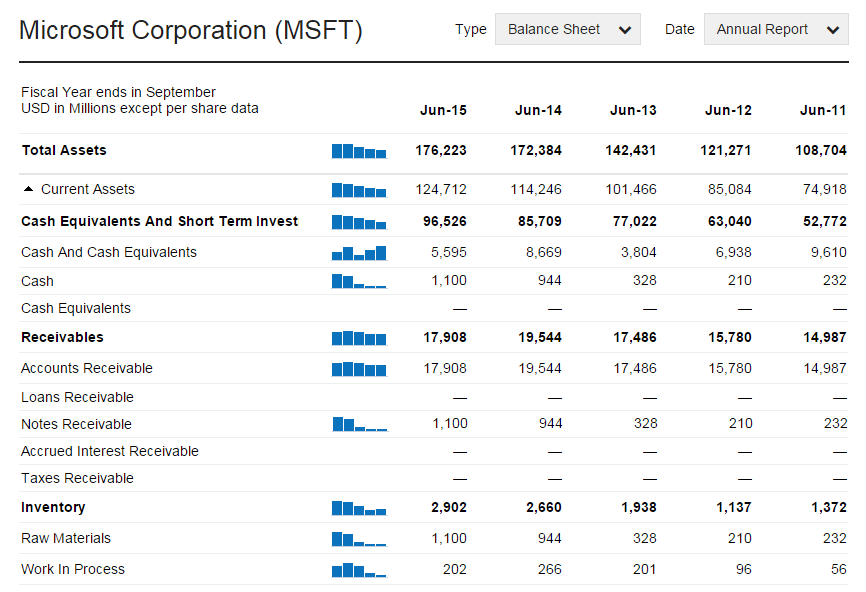Image resolution: width=866 pixels, height=592 pixels.
Task: Click the Inventory mini bar chart
Action: (359, 508)
